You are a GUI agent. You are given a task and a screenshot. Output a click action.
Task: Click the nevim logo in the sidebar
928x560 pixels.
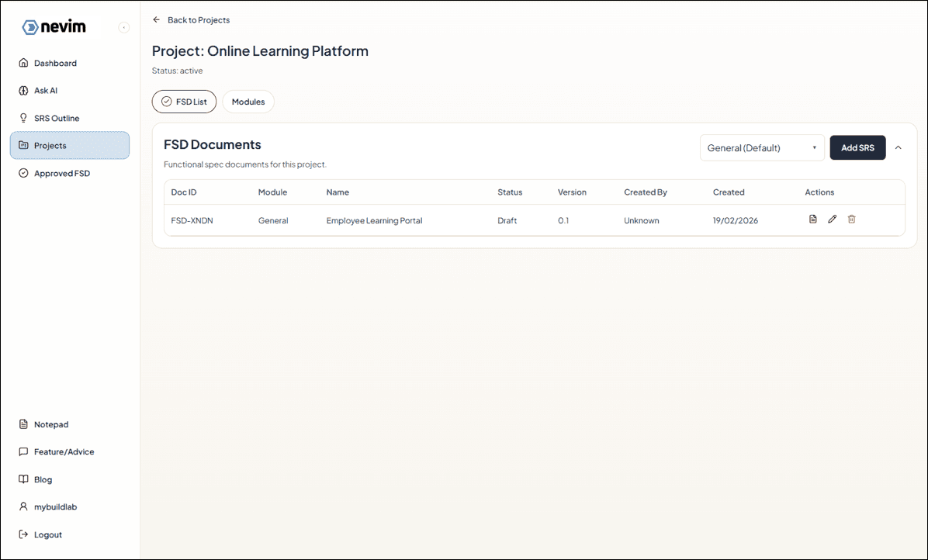(54, 27)
